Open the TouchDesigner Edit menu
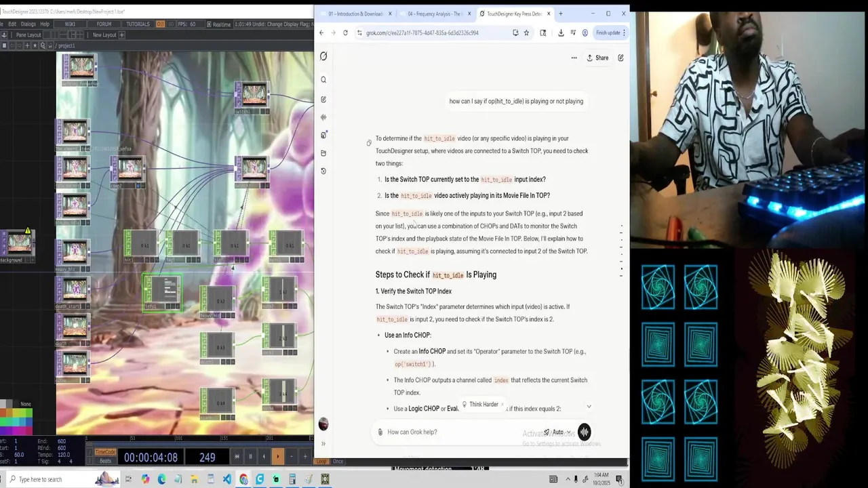The height and width of the screenshot is (488, 868). (x=12, y=24)
